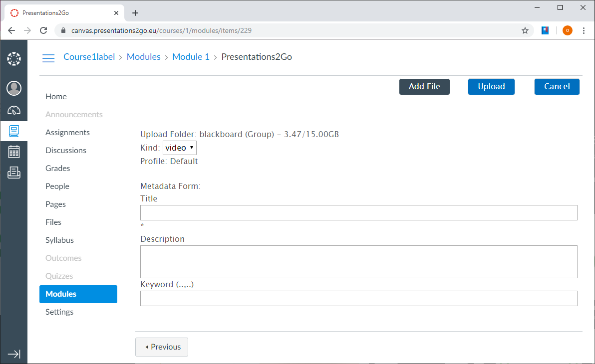Close the Presentations2Go tab
This screenshot has width=595, height=364.
click(116, 13)
